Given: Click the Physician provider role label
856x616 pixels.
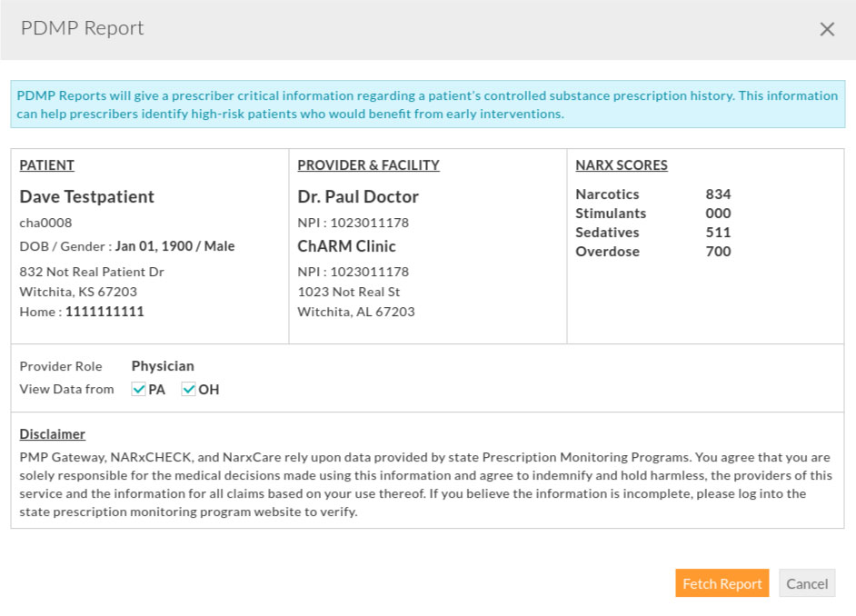Looking at the screenshot, I should (x=162, y=365).
